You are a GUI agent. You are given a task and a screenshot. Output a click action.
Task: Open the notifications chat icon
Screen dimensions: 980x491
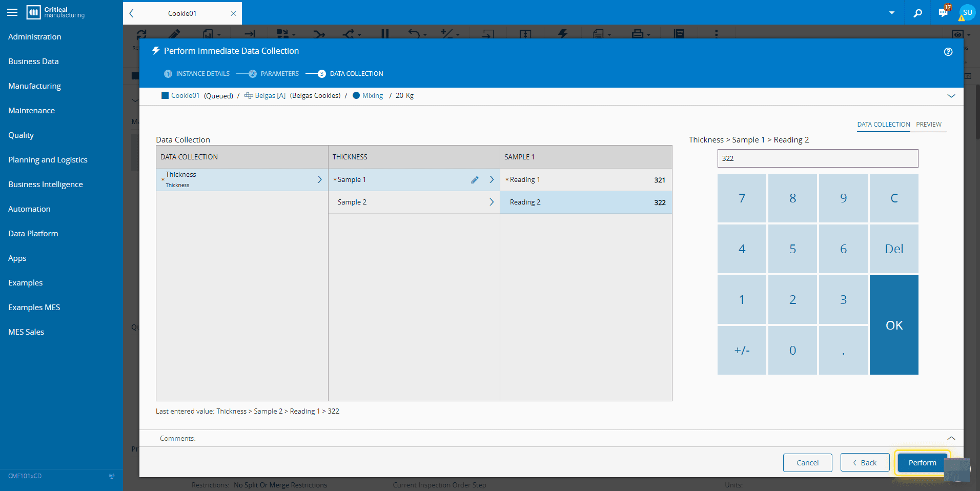[943, 12]
